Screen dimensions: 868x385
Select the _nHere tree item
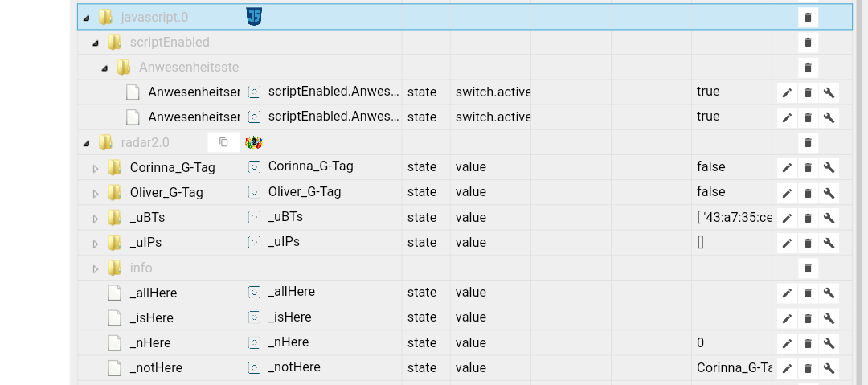(150, 343)
